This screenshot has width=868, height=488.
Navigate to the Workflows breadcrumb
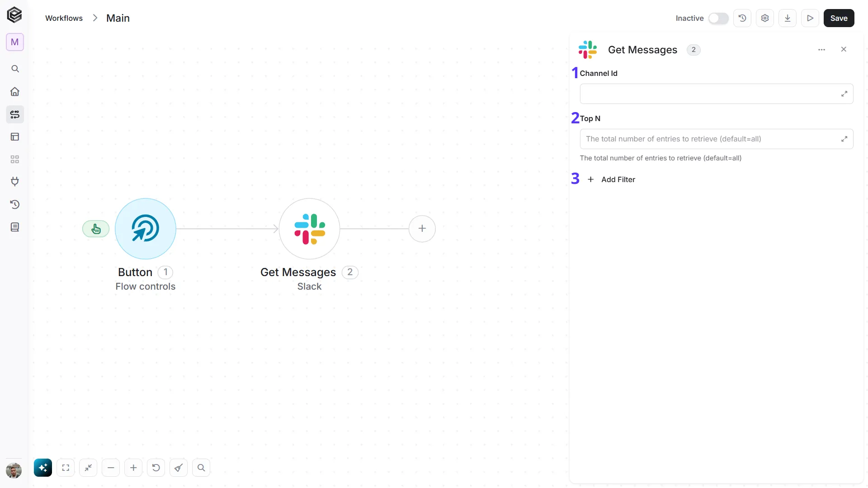point(64,18)
